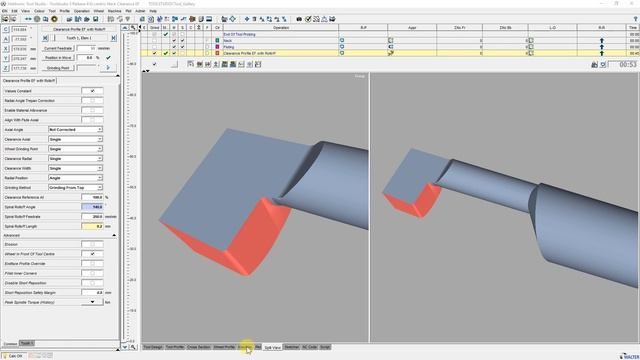Enable Material Allowance checkbox
Screen dimensions: 640x360
coord(92,110)
